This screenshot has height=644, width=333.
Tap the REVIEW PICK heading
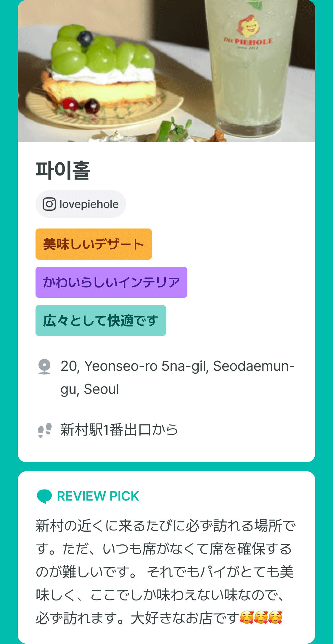click(98, 496)
